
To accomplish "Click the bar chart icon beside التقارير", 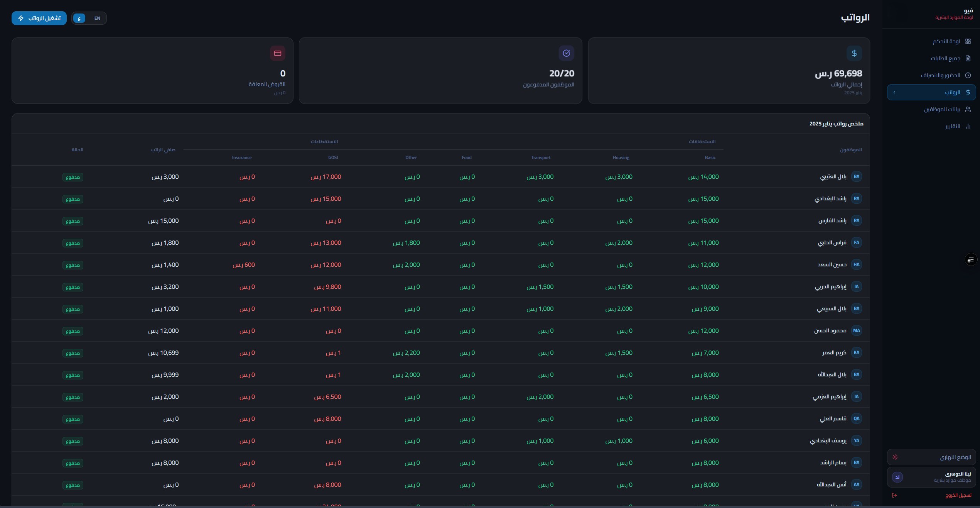I will (968, 126).
